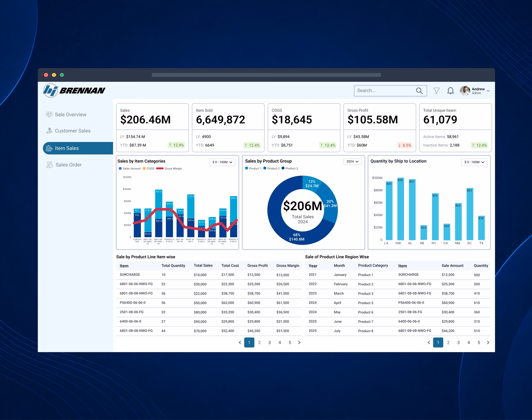The height and width of the screenshot is (420, 532).
Task: Click the Brennan logo
Action: (x=74, y=90)
